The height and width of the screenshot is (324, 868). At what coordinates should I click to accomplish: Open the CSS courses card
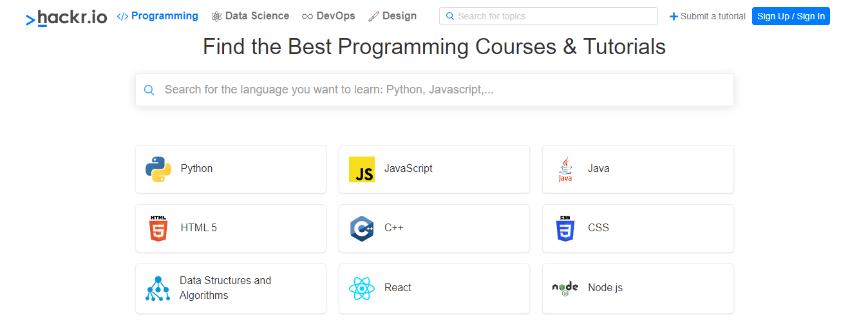[637, 228]
